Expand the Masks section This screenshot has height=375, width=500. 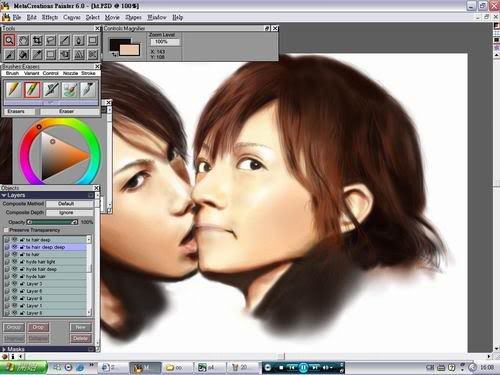pos(4,349)
